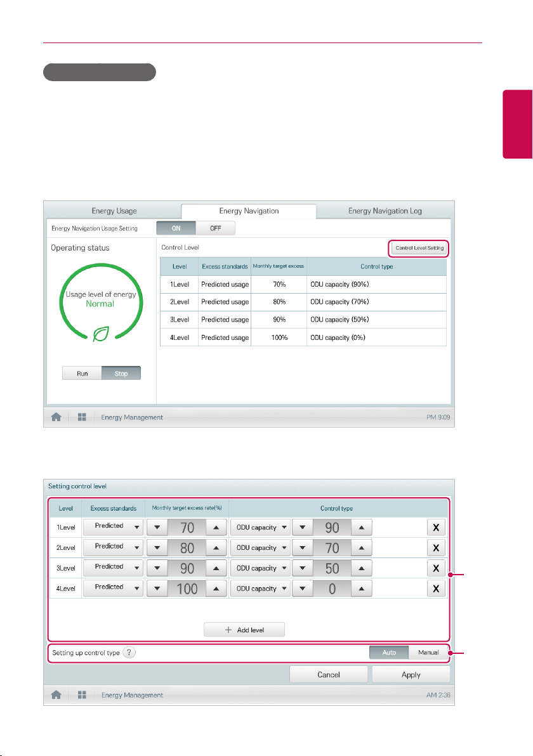The height and width of the screenshot is (756, 533).
Task: Open 2Level ODU capacity control type dropdown
Action: coord(260,548)
